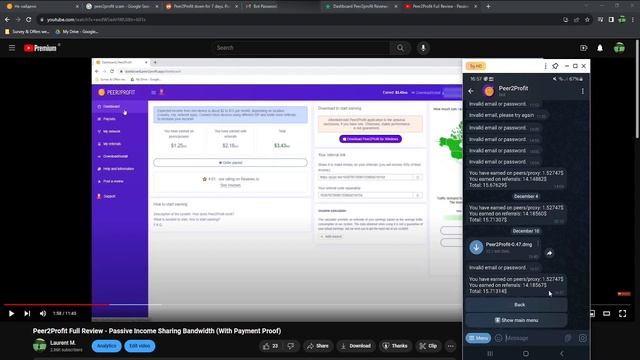640x360 pixels.
Task: Bookmark this page with the star icon
Action: click(587, 20)
